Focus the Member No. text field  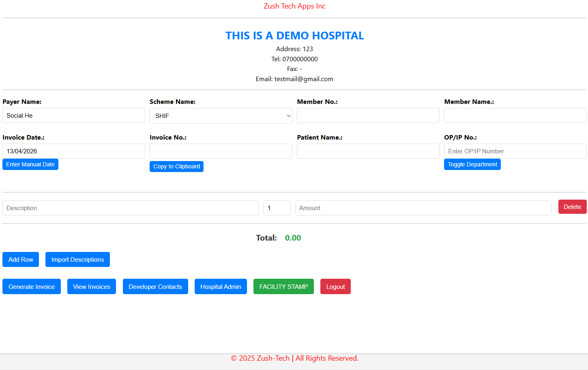(x=368, y=116)
